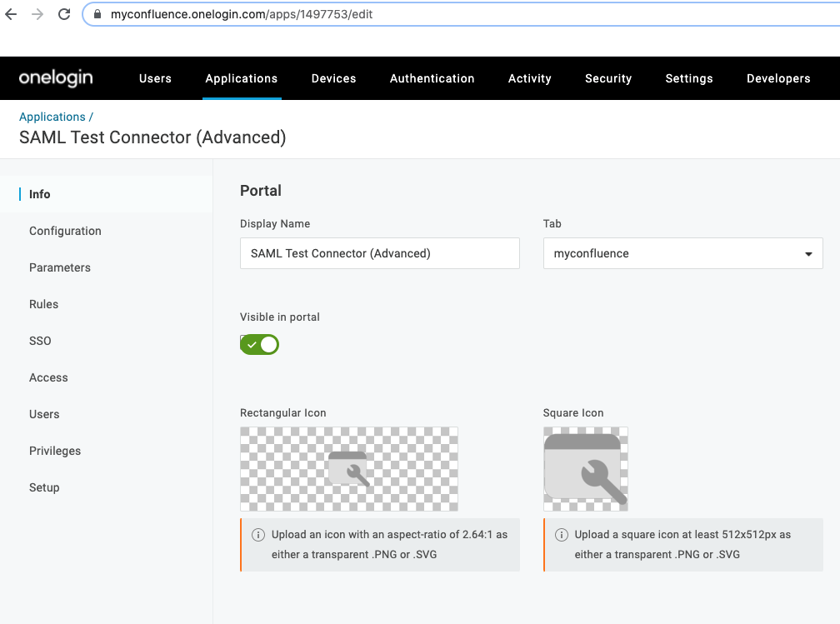Open the Authentication top menu

pyautogui.click(x=432, y=78)
